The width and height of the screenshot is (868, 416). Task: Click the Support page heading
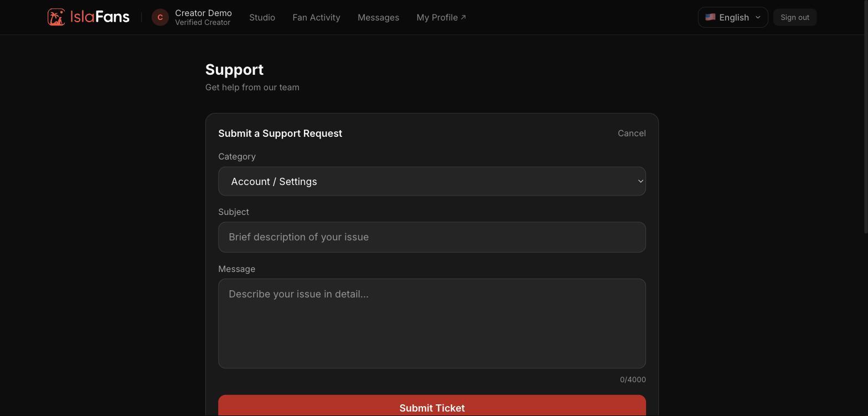click(x=235, y=70)
